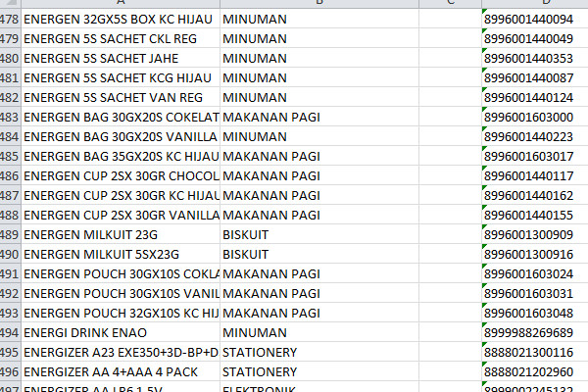The width and height of the screenshot is (588, 392).
Task: Select cell ENERGEN CUP 2SX 30GR VANILLA
Action: [121, 215]
